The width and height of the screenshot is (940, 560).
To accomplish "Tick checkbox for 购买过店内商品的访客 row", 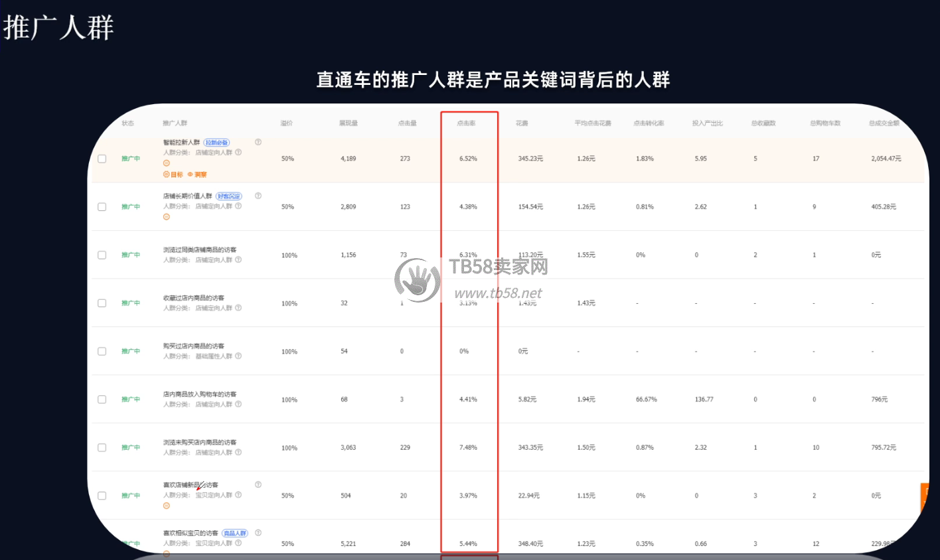I will [x=102, y=351].
